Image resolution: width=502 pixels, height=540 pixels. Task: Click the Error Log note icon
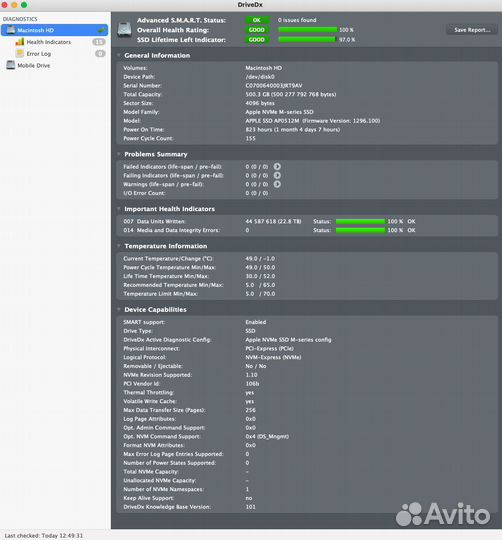20,53
